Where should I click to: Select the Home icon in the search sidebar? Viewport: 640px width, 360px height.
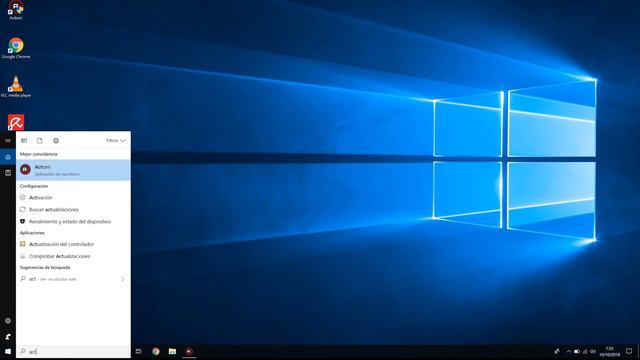click(x=8, y=157)
